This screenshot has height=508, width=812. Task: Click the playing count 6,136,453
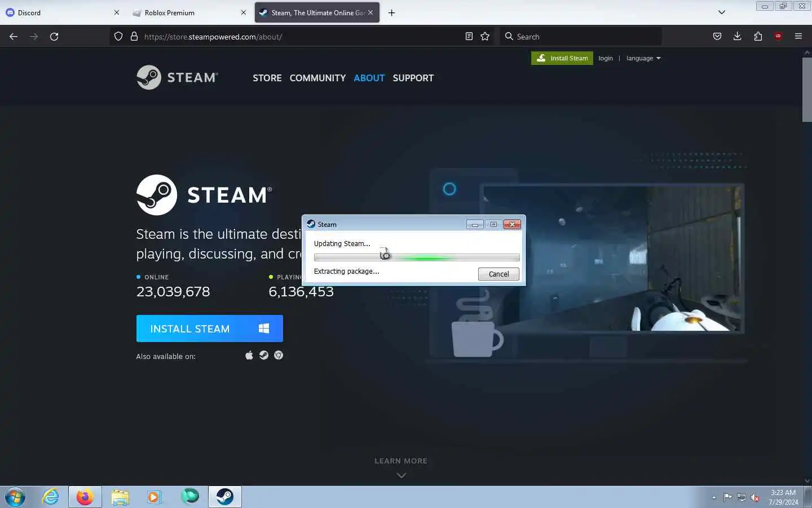(x=301, y=292)
